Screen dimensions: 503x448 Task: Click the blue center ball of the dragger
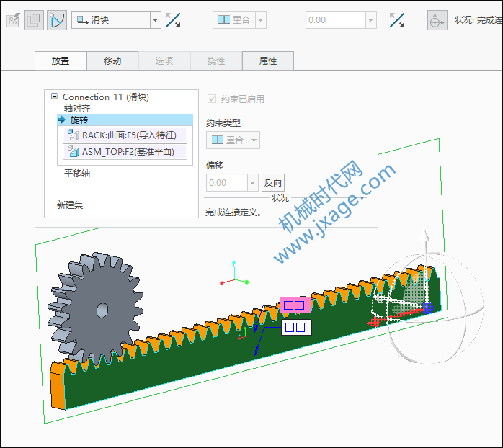pyautogui.click(x=427, y=308)
